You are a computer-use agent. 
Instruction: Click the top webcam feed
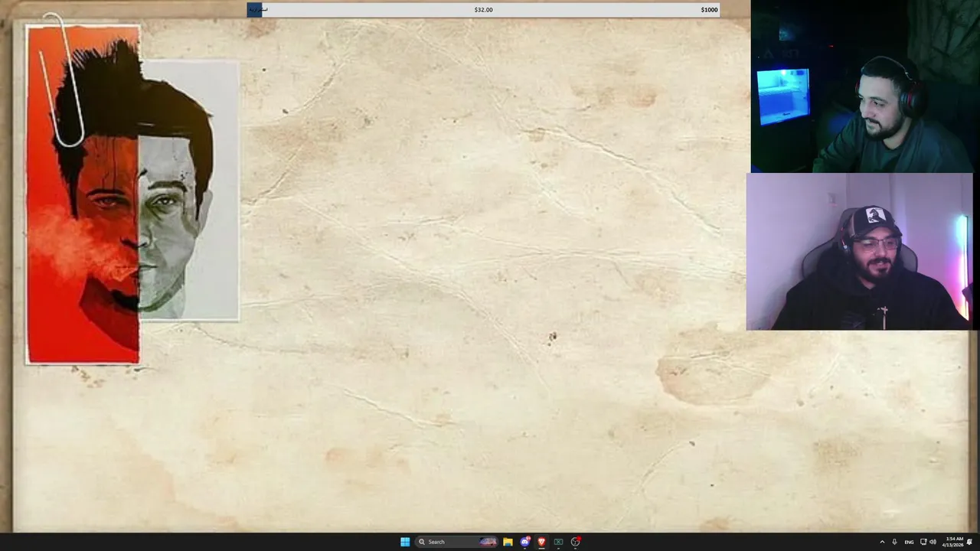[865, 86]
